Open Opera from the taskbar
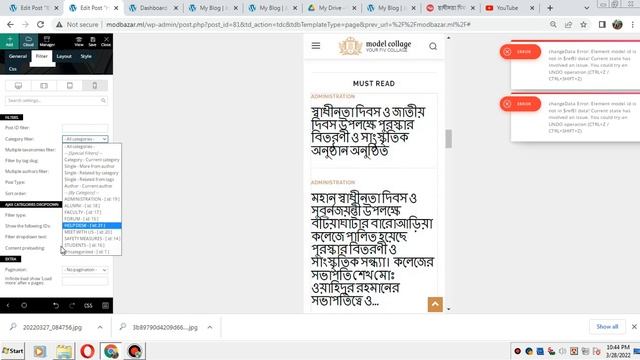The height and width of the screenshot is (360, 640). [x=87, y=351]
